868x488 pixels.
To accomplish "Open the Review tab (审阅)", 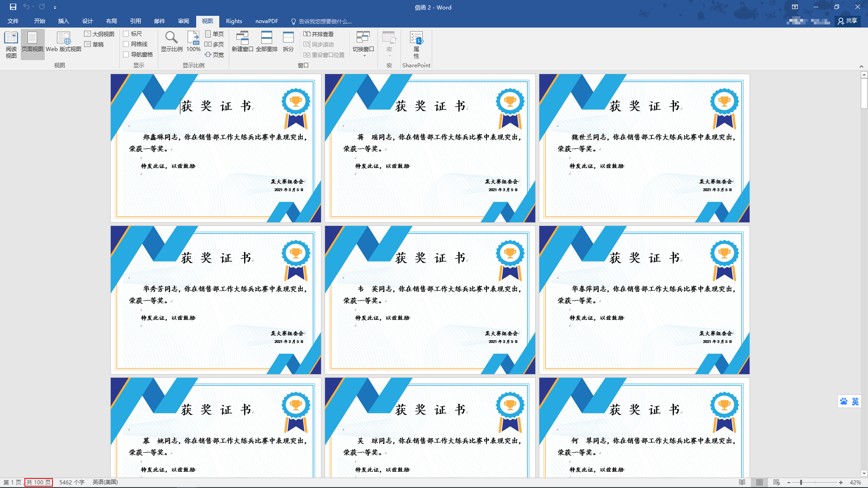I will tap(184, 21).
